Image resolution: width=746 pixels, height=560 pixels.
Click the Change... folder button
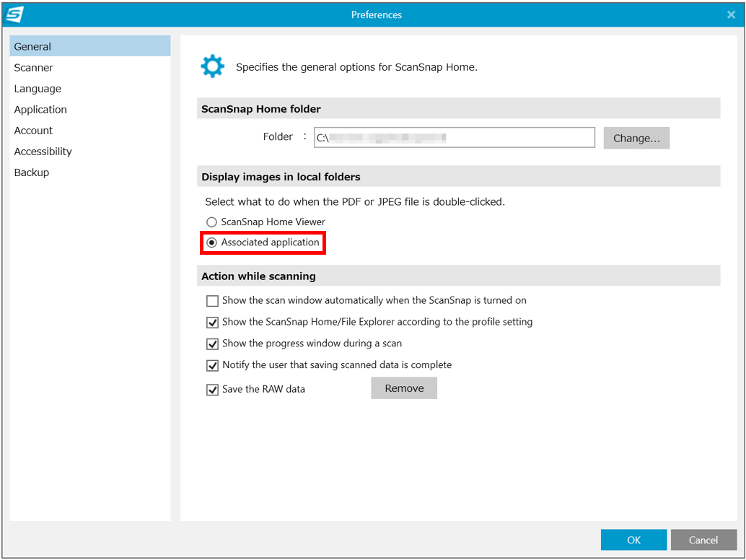(x=636, y=139)
